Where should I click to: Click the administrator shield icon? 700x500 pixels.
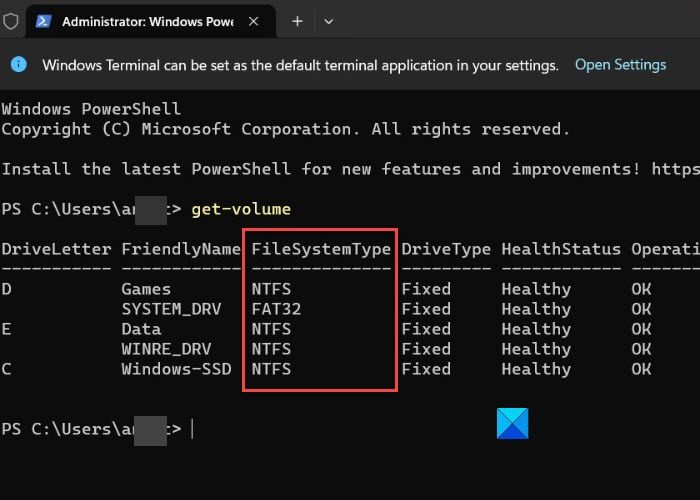(x=11, y=21)
